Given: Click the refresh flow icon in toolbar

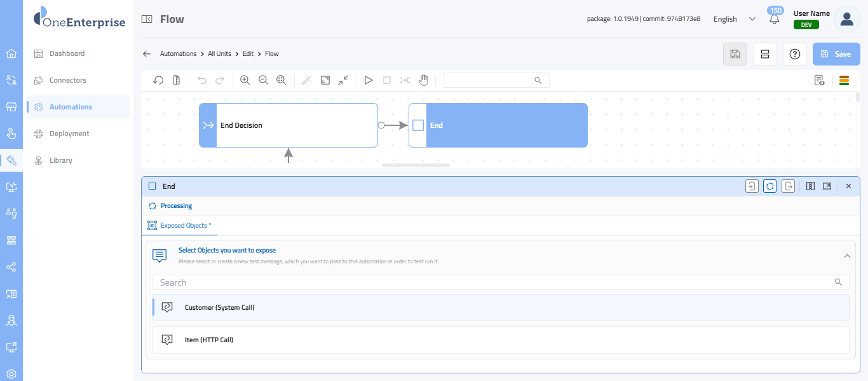Looking at the screenshot, I should pos(158,80).
